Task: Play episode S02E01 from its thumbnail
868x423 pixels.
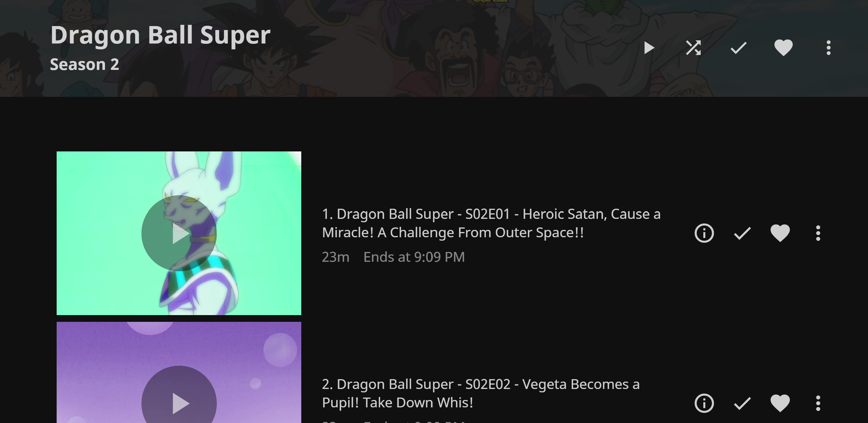Action: click(x=179, y=233)
